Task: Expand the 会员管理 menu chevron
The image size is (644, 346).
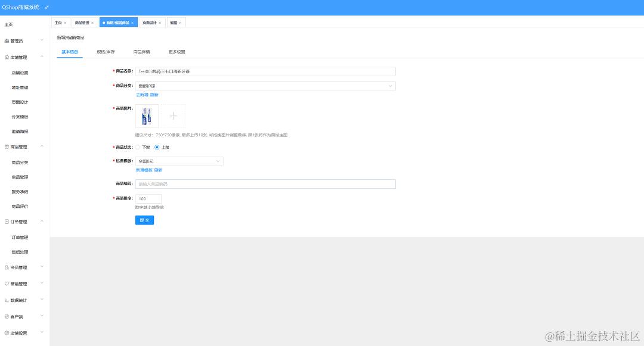Action: [42, 267]
